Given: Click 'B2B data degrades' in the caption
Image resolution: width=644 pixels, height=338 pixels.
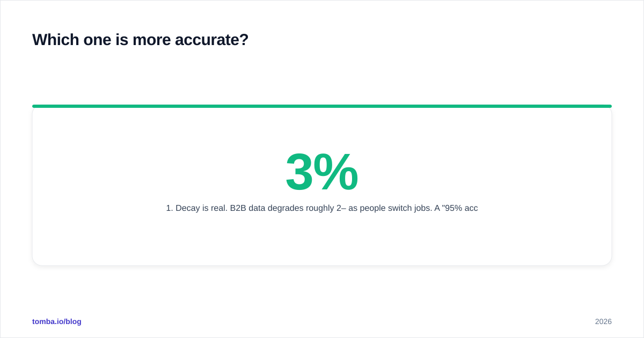Looking at the screenshot, I should 267,208.
